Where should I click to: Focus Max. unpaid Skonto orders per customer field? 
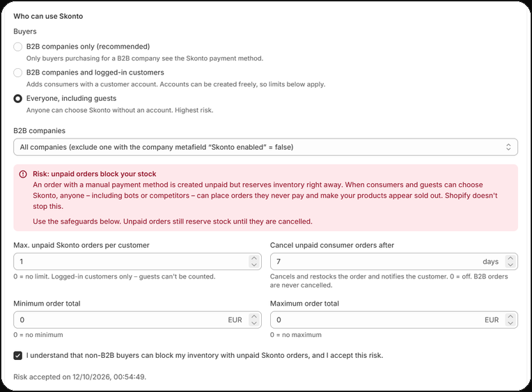tap(137, 262)
